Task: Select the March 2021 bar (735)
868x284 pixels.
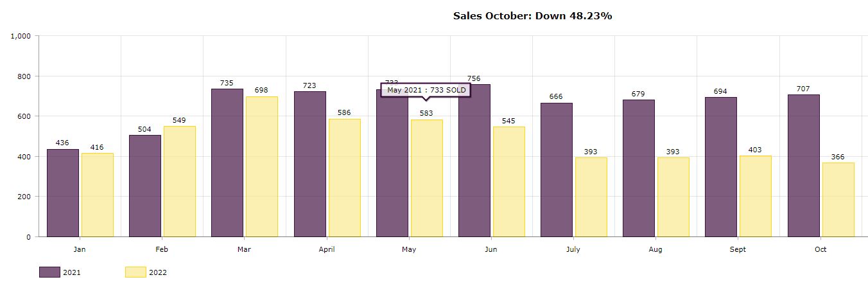Action: (227, 163)
